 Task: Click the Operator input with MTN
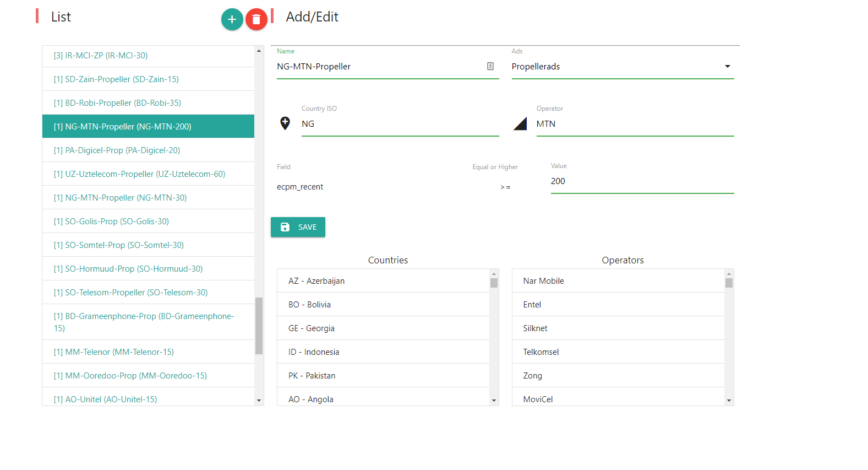(x=635, y=124)
